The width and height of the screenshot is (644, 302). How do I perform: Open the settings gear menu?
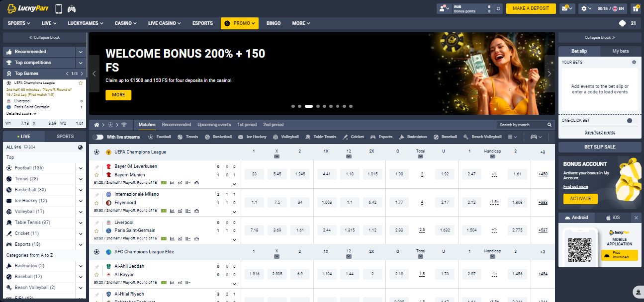586,8
